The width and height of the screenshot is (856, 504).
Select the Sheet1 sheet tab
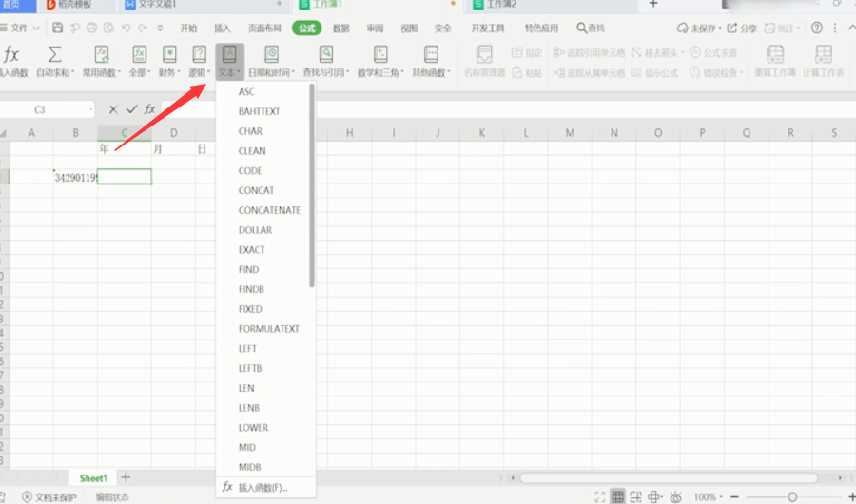(x=93, y=478)
